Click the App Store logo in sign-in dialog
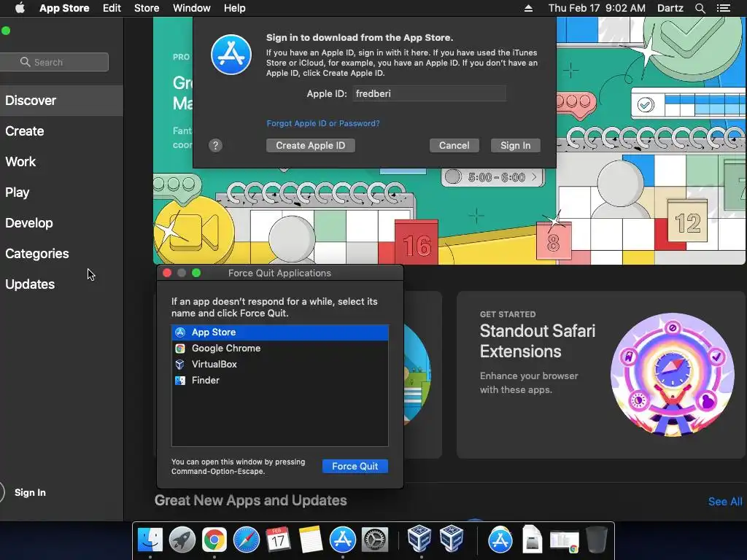 231,54
